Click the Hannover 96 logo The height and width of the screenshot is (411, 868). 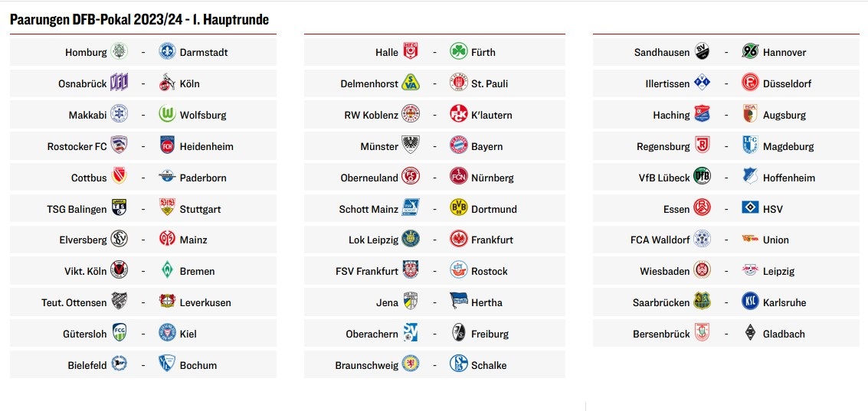(750, 52)
